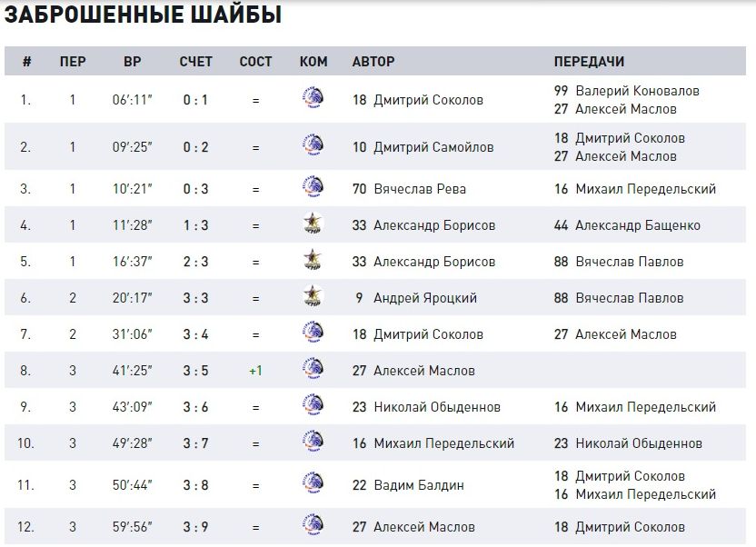
Task: Open assist Александр Бащенко link
Action: coord(637,225)
